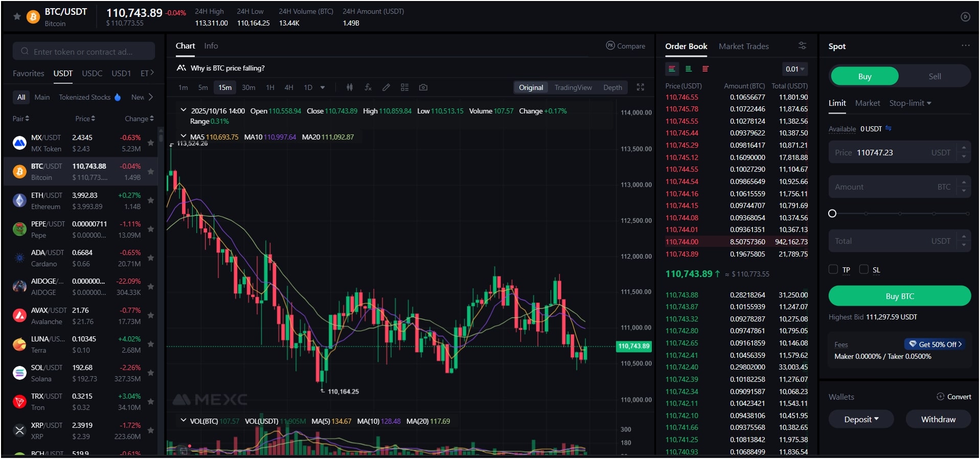Open the LUNA/USDT pair row
980x459 pixels.
click(80, 345)
